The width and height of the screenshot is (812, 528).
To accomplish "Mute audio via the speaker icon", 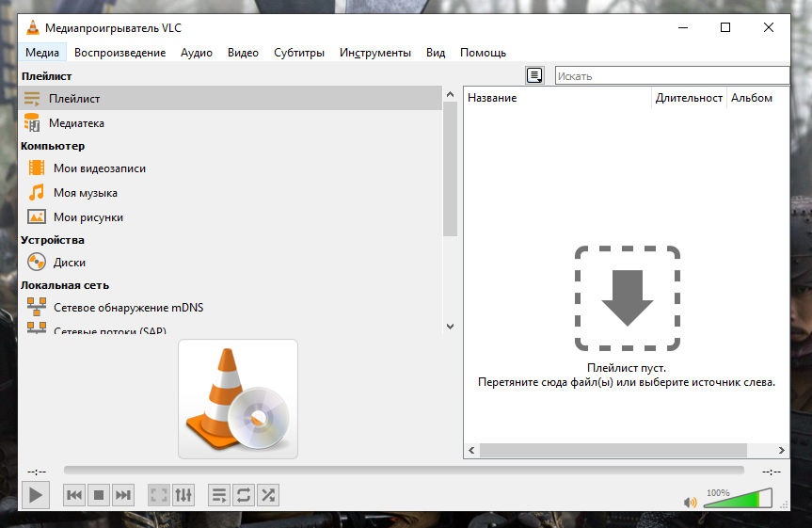I will [x=691, y=503].
